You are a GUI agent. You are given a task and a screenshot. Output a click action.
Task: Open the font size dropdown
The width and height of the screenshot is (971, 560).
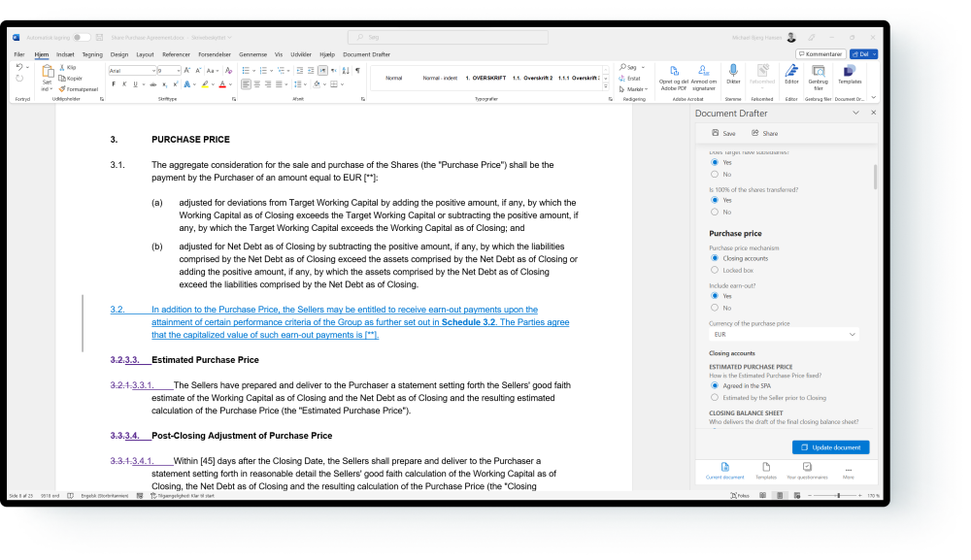pyautogui.click(x=179, y=71)
